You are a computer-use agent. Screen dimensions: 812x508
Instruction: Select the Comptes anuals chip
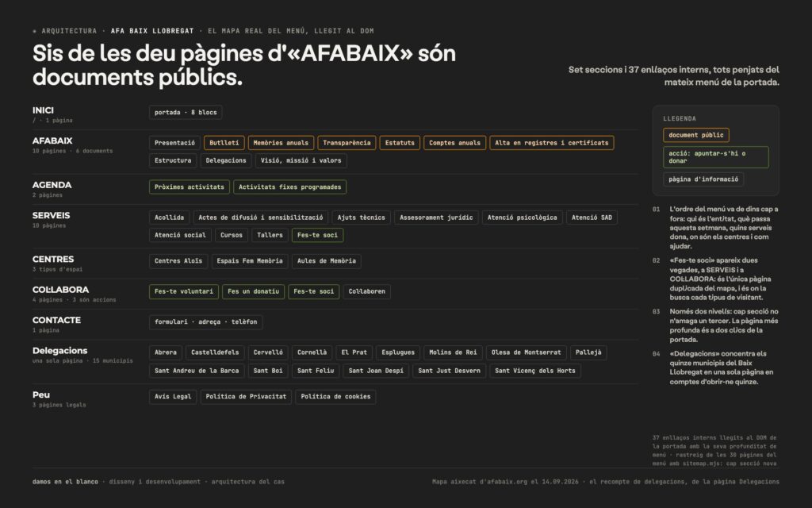tap(454, 143)
